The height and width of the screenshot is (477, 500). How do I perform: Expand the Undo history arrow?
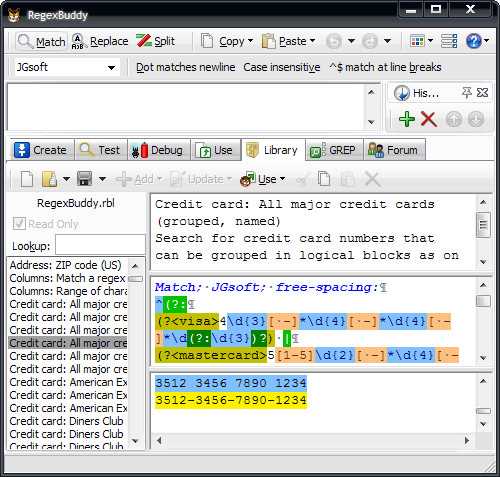pyautogui.click(x=351, y=41)
